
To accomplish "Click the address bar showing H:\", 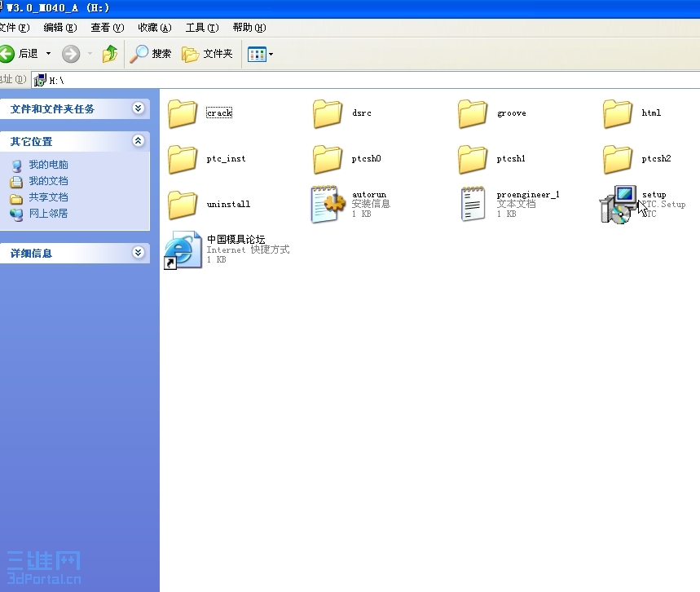I will [x=366, y=81].
